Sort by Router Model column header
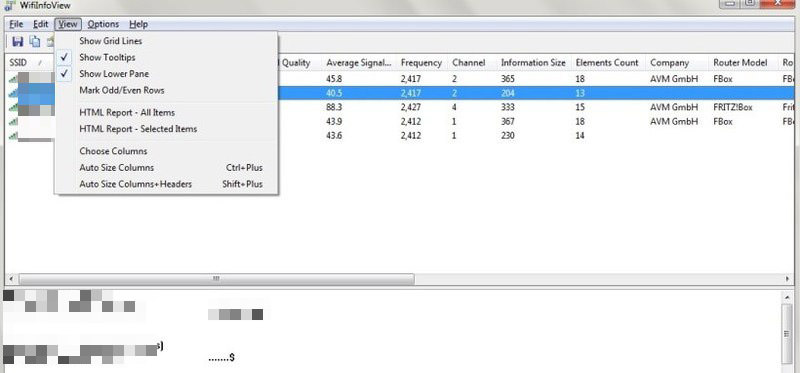 [743, 63]
